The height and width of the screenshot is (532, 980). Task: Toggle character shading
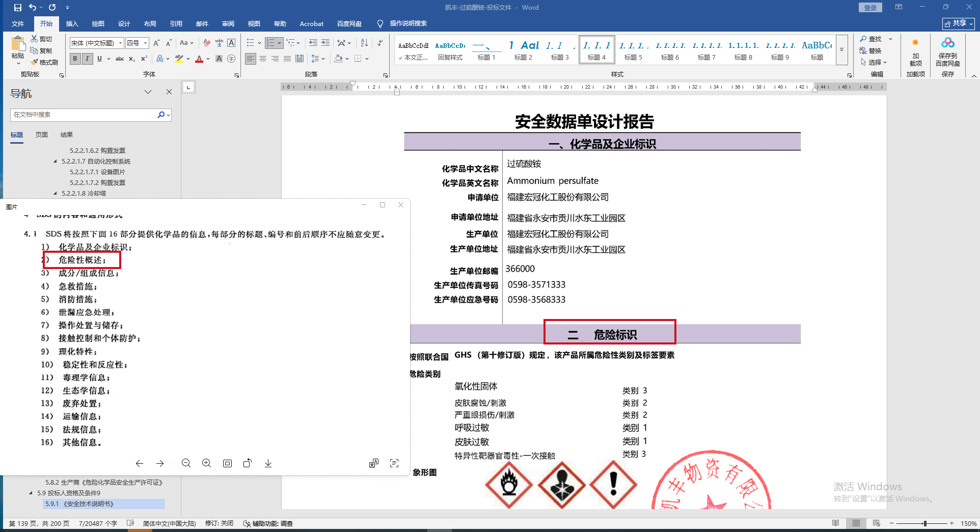click(219, 59)
